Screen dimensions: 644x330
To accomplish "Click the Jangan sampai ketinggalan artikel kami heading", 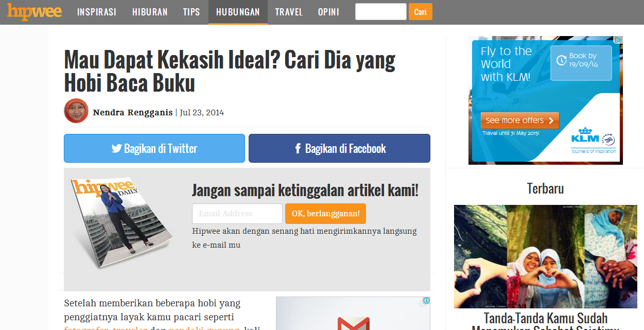I will (305, 190).
